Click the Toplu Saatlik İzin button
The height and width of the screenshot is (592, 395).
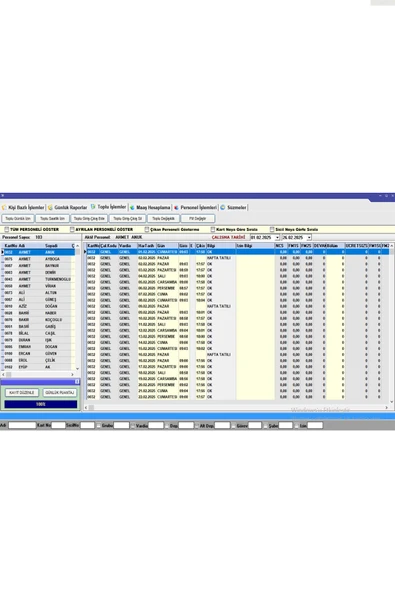52,219
